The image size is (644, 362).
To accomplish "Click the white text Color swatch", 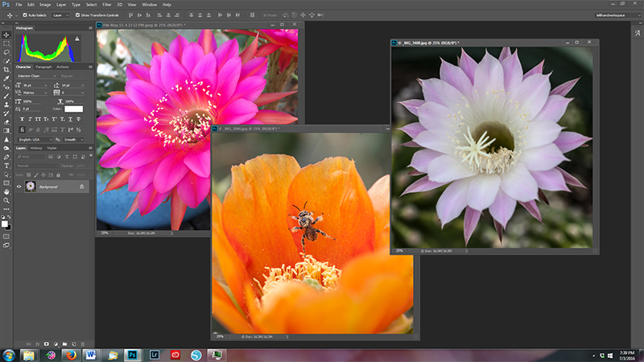I will pos(74,109).
